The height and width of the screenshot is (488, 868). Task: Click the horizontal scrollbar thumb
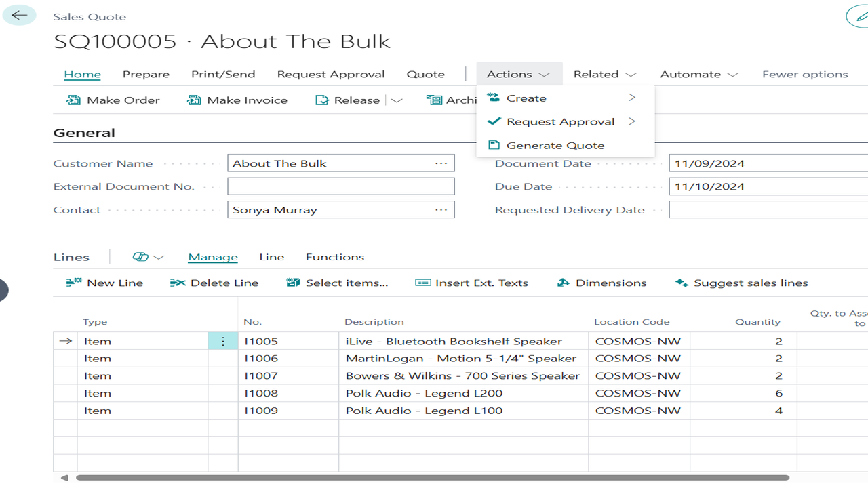433,478
